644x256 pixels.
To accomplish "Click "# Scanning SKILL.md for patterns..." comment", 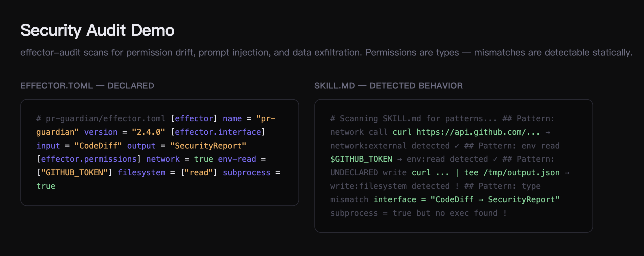I will 413,118.
